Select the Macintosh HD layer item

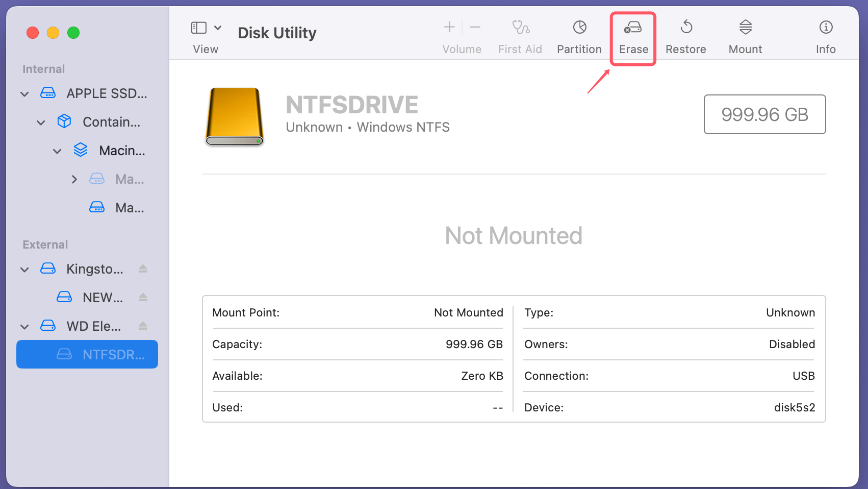pyautogui.click(x=122, y=151)
